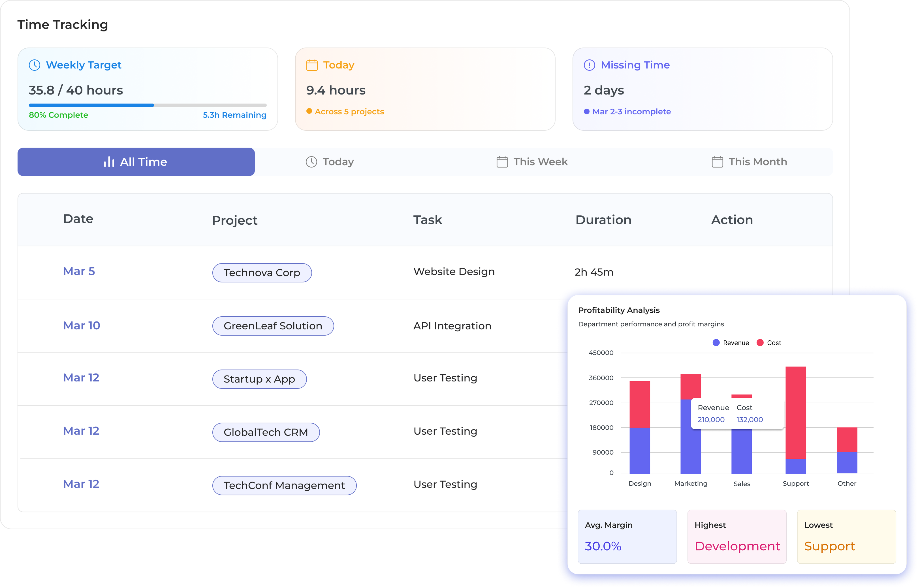Image resolution: width=918 pixels, height=588 pixels.
Task: Click the calendar icon on Today card
Action: click(311, 65)
